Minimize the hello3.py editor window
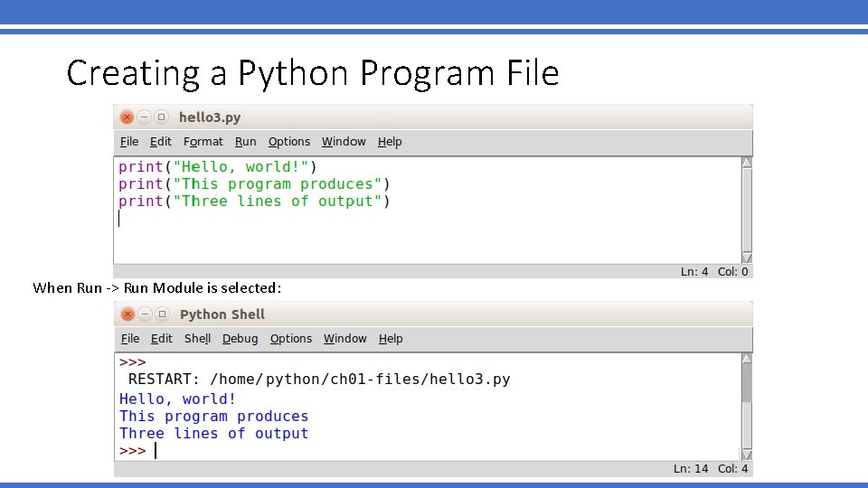This screenshot has width=868, height=488. (144, 117)
